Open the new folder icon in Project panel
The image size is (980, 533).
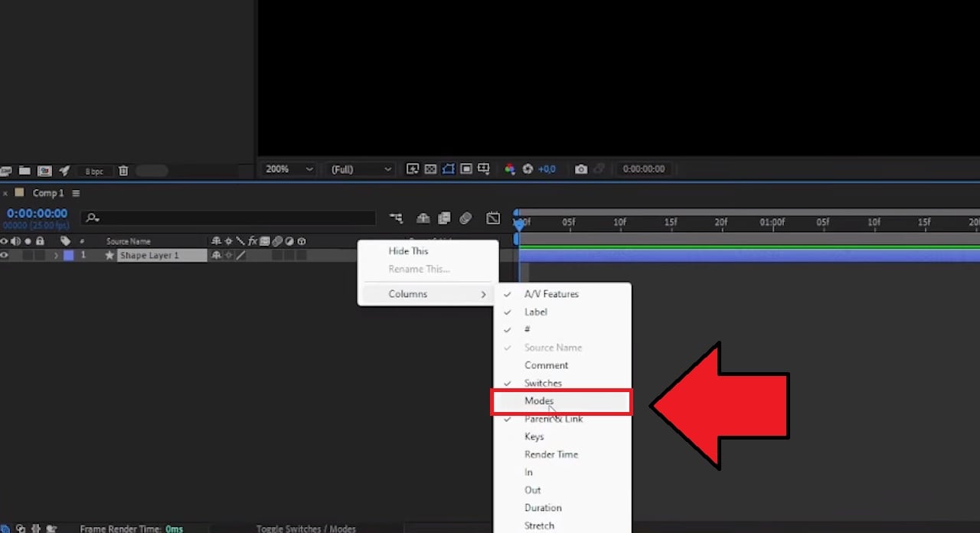click(x=24, y=171)
